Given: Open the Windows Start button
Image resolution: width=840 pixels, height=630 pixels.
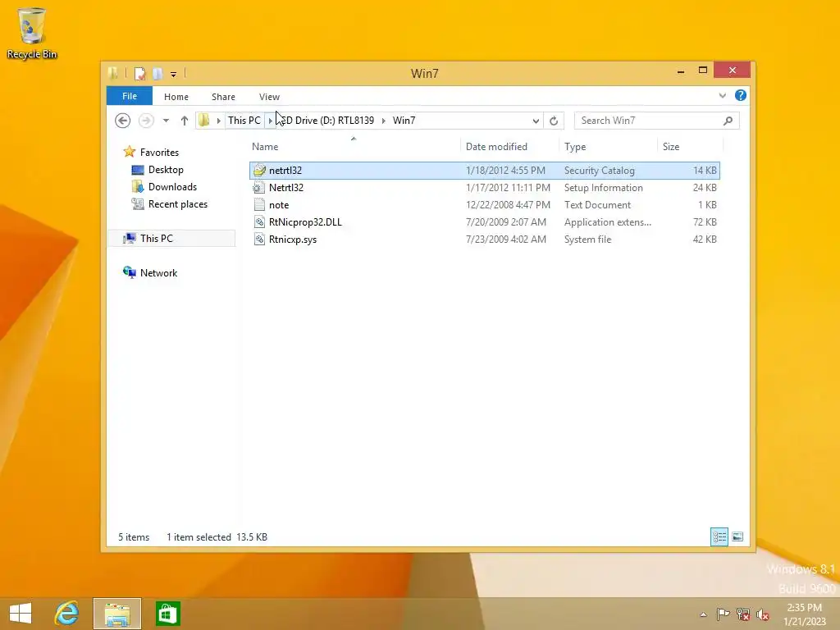Looking at the screenshot, I should (x=21, y=614).
